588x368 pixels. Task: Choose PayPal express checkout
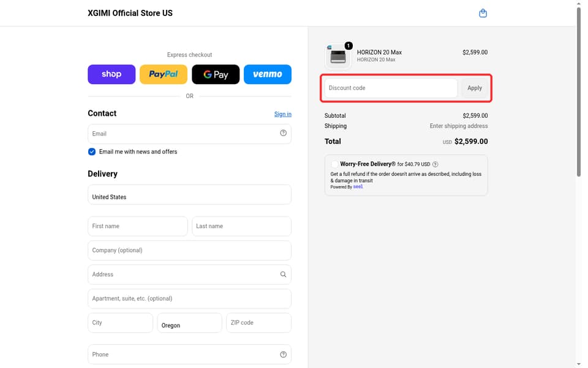pos(164,74)
